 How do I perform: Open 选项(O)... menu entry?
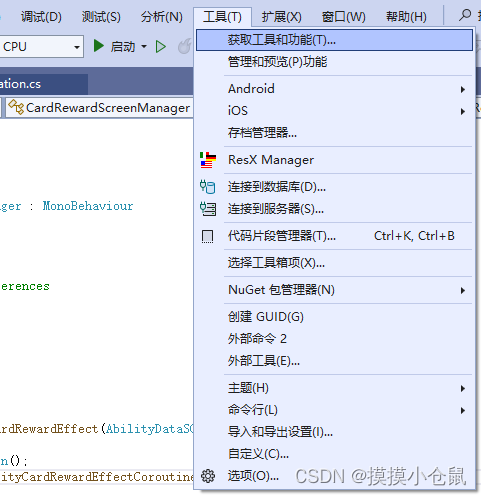pyautogui.click(x=334, y=476)
